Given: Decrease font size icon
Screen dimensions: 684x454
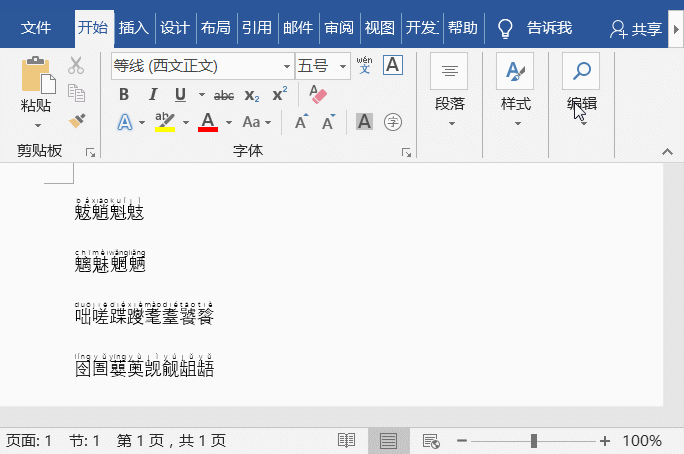Looking at the screenshot, I should point(328,122).
